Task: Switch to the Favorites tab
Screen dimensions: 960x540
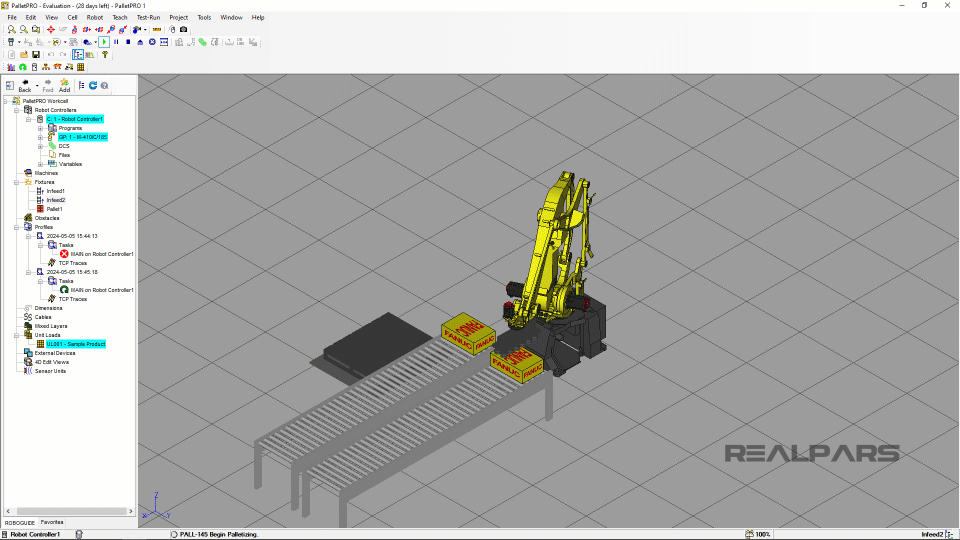Action: pyautogui.click(x=52, y=522)
